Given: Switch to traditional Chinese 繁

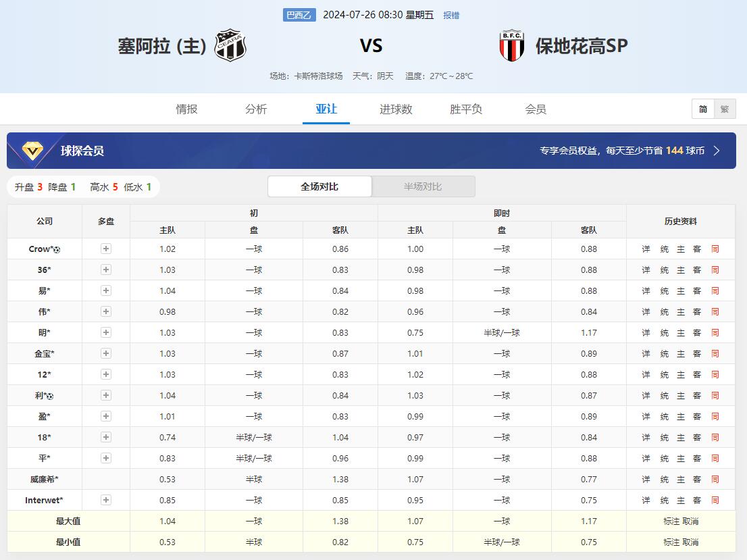Looking at the screenshot, I should coord(724,109).
